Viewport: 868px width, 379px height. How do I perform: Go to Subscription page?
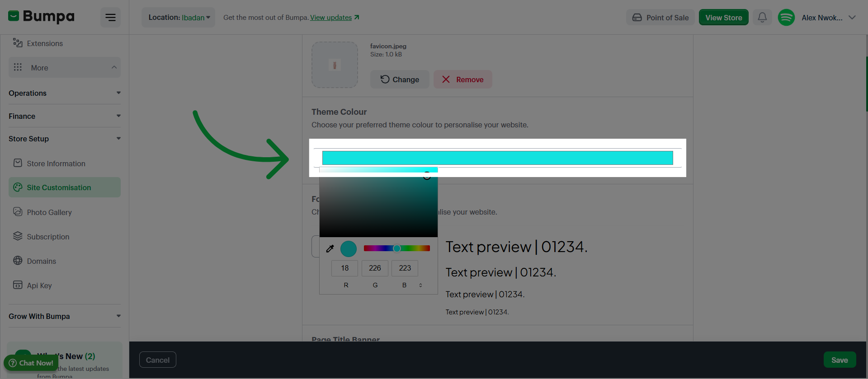[48, 237]
